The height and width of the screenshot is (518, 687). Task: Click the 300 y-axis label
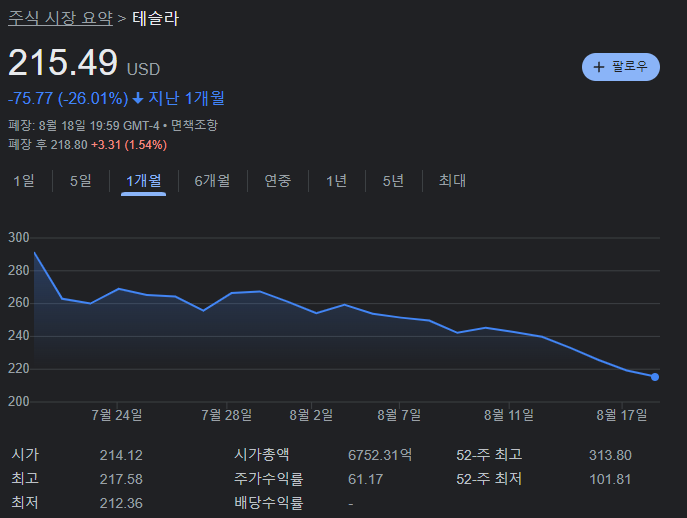tap(18, 238)
